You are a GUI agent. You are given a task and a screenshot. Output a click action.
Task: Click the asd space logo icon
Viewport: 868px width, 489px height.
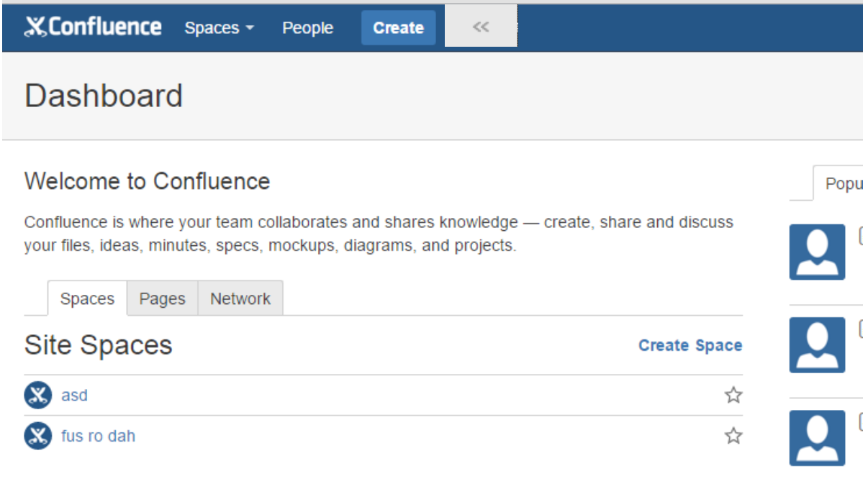(x=38, y=395)
